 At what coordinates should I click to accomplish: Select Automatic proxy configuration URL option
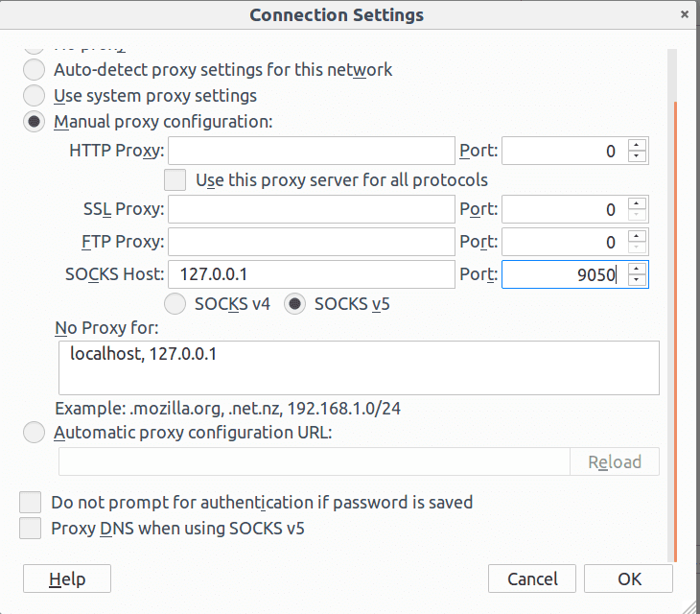tap(35, 433)
